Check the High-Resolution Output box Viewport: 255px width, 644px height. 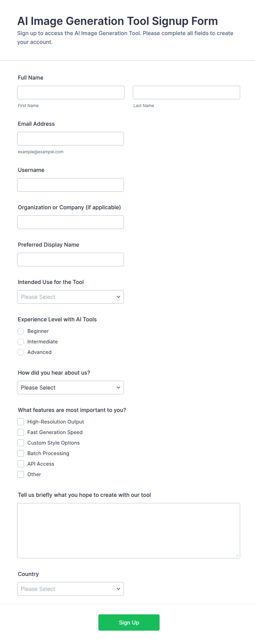(21, 422)
